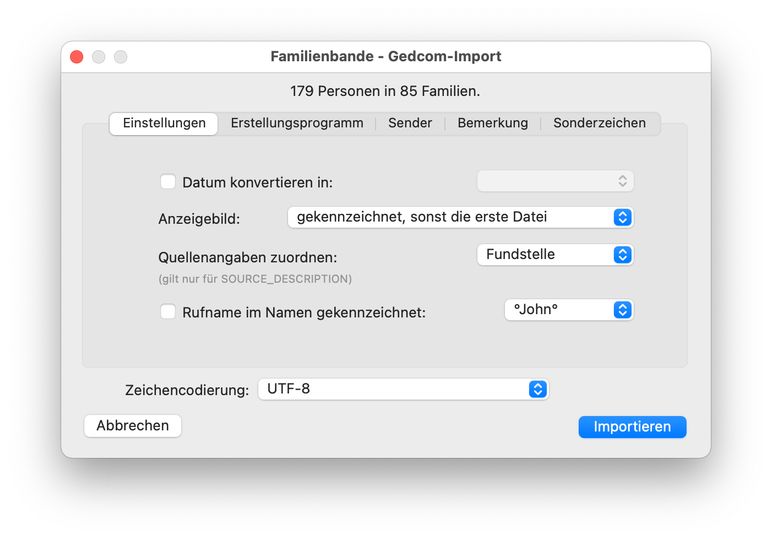Image resolution: width=772 pixels, height=539 pixels.
Task: Open the Sender tab
Action: tap(410, 123)
